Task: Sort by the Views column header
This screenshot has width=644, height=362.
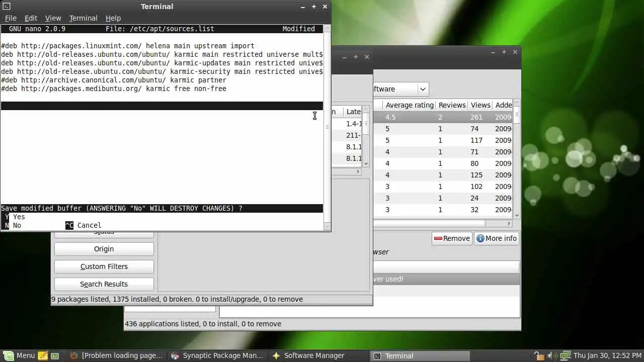Action: click(480, 105)
